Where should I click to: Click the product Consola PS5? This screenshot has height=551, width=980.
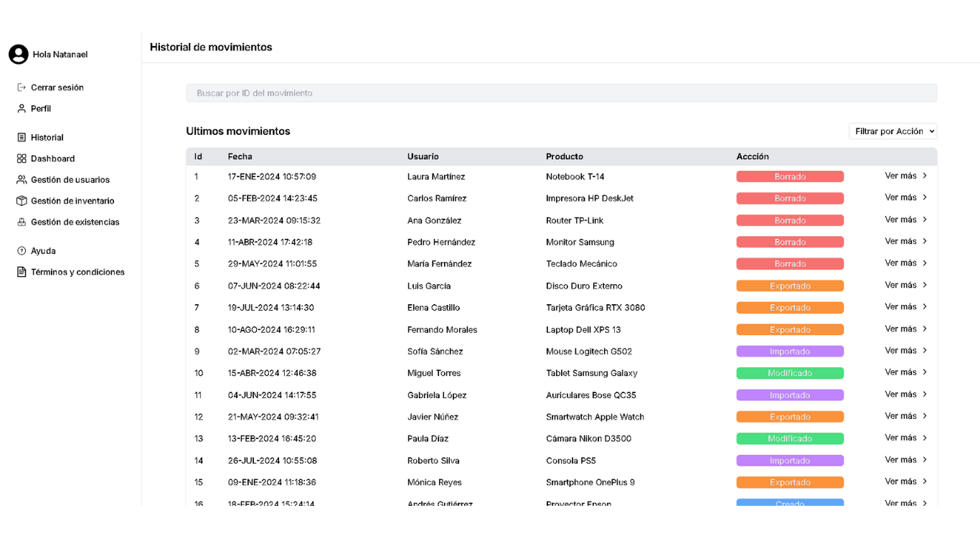[571, 461]
